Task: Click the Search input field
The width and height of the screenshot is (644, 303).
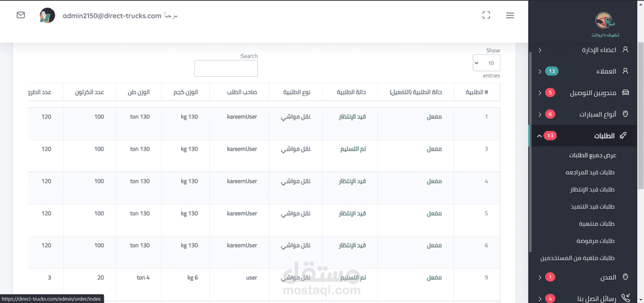Action: pyautogui.click(x=226, y=68)
